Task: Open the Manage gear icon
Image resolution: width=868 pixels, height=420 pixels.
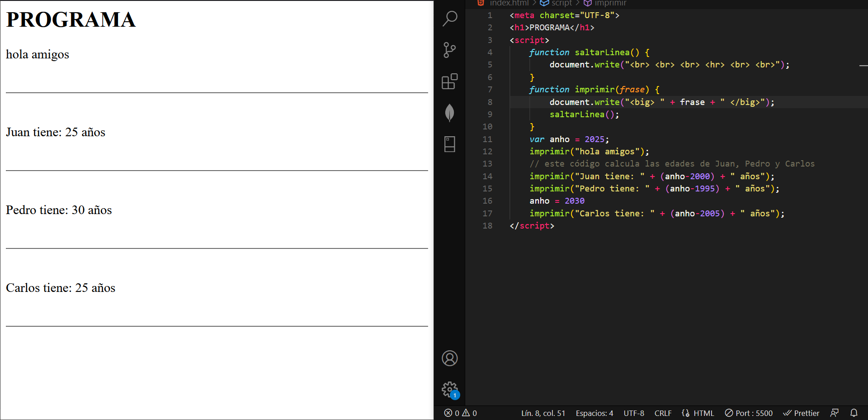Action: tap(450, 390)
